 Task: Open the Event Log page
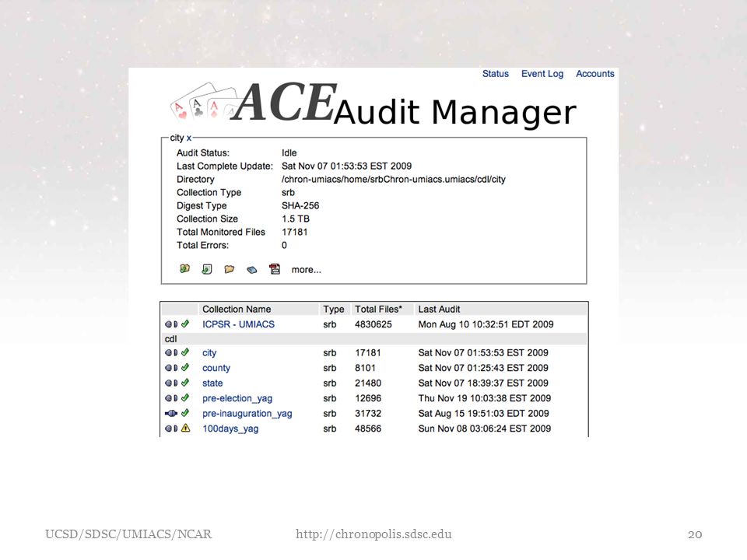[x=542, y=74]
